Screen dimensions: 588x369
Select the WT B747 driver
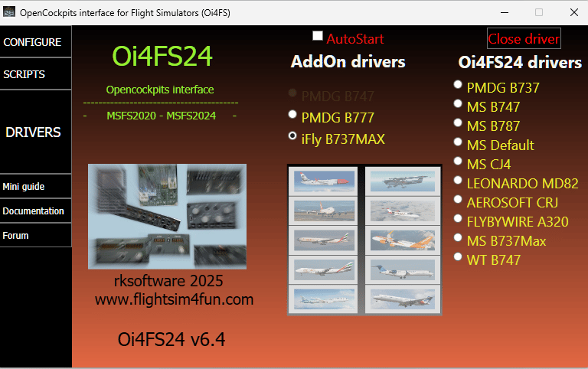coord(458,256)
